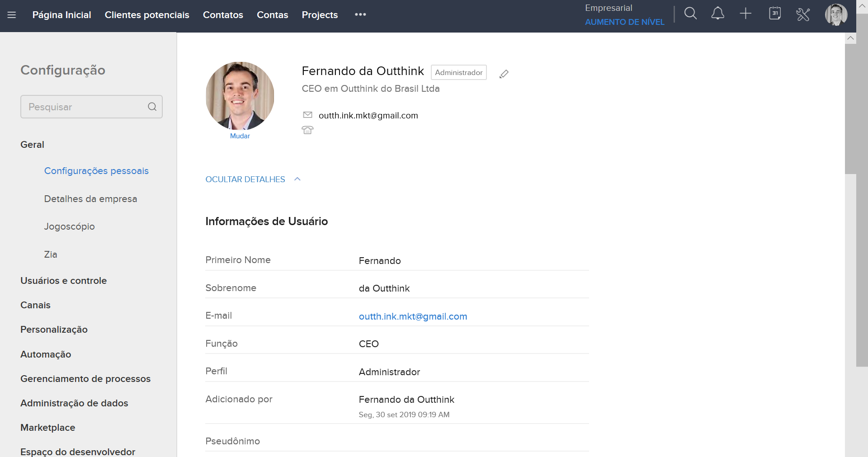Open the hamburger menu icon
868x457 pixels.
(12, 15)
